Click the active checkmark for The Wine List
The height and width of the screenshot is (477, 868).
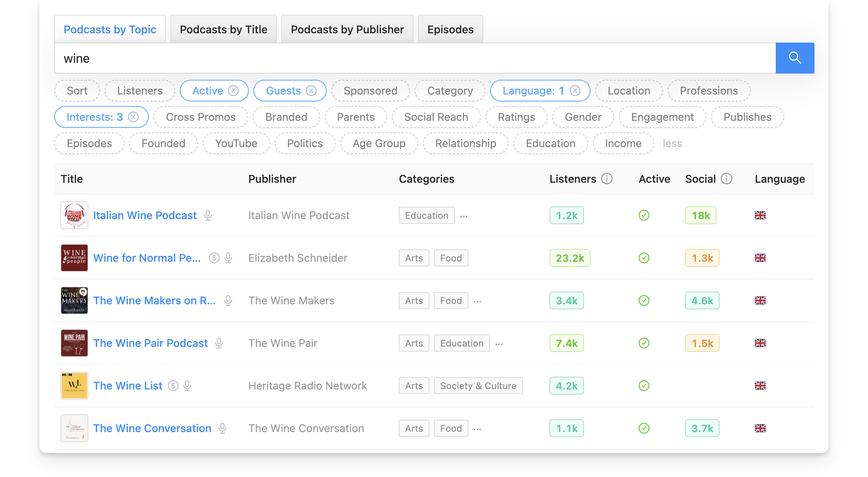coord(644,386)
